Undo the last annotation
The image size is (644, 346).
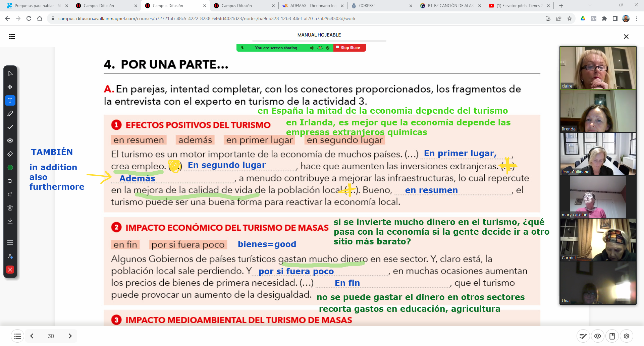tap(10, 181)
